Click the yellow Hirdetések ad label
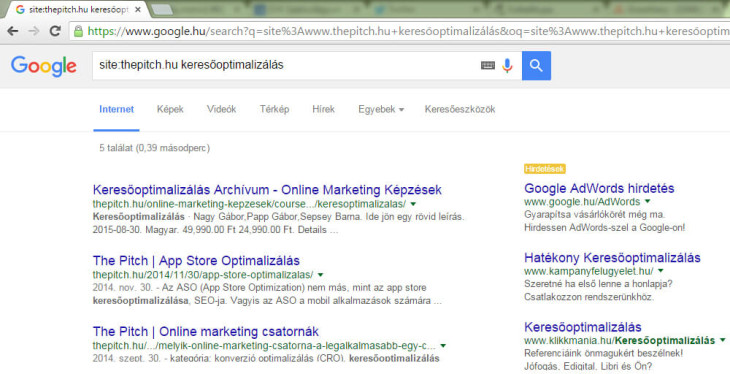The height and width of the screenshot is (374, 730). click(x=545, y=169)
